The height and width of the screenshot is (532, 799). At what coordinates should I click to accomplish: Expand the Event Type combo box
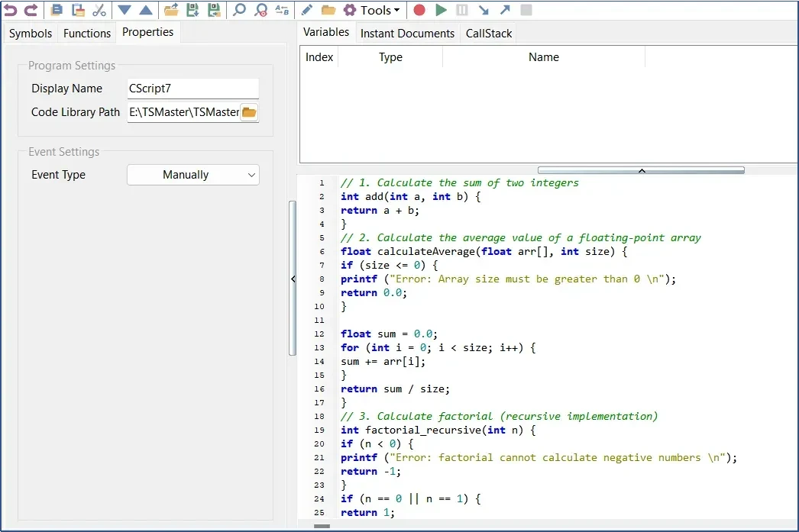tap(193, 175)
